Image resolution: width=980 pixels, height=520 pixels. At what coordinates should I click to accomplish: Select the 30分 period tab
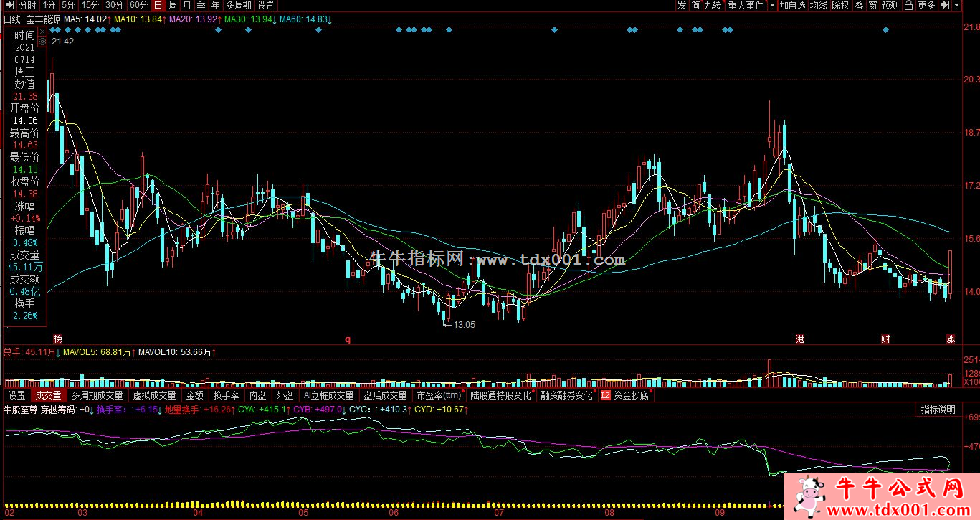[x=115, y=5]
